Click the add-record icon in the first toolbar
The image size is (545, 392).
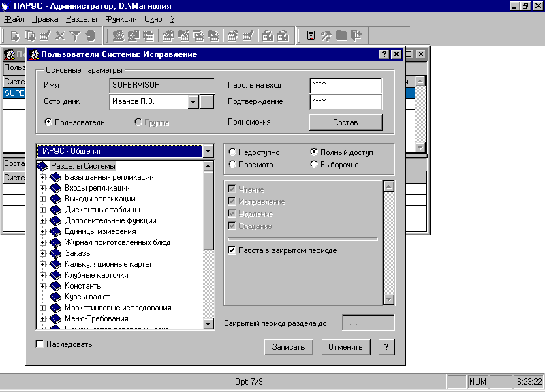pos(15,36)
